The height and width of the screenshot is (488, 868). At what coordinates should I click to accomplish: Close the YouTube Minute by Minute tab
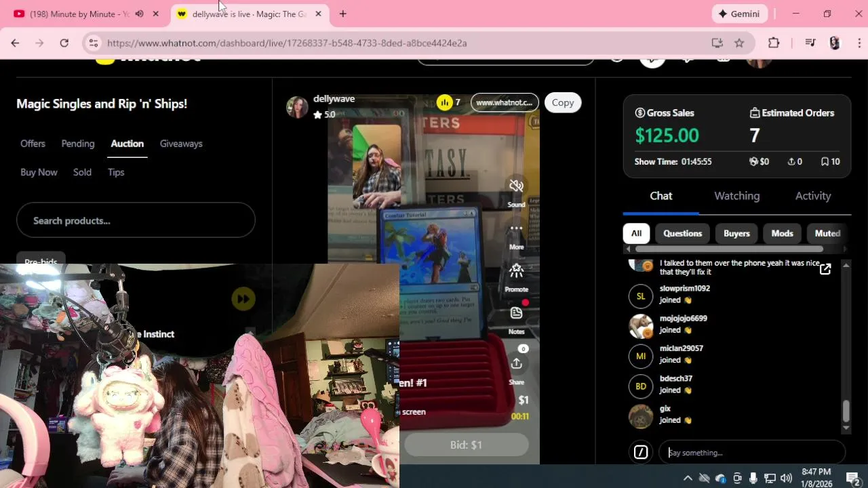(155, 14)
